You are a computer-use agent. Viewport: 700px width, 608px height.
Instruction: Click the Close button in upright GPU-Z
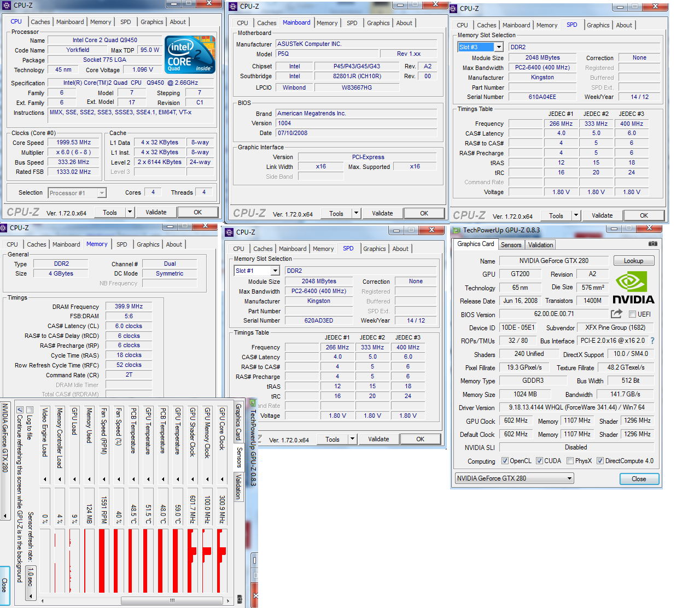(x=639, y=479)
